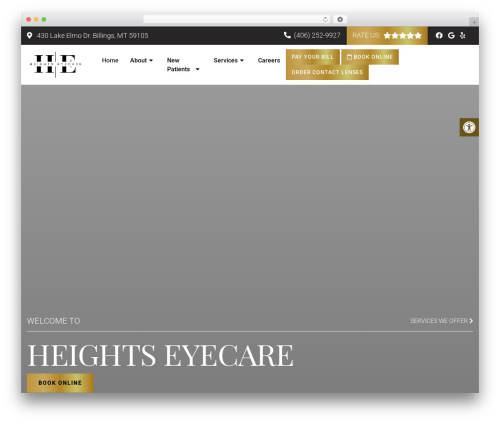Open the Google reviews icon

click(451, 35)
